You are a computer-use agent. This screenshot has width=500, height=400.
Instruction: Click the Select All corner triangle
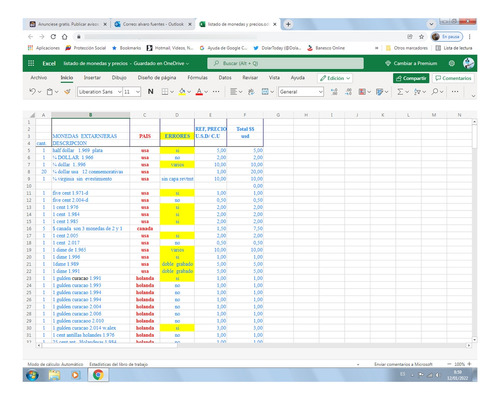pyautogui.click(x=32, y=115)
